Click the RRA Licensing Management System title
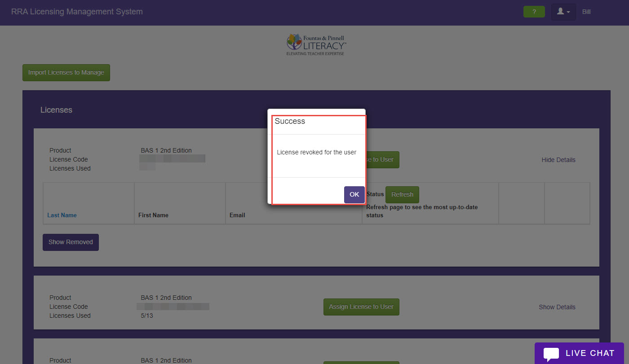This screenshot has width=629, height=364. (x=77, y=12)
